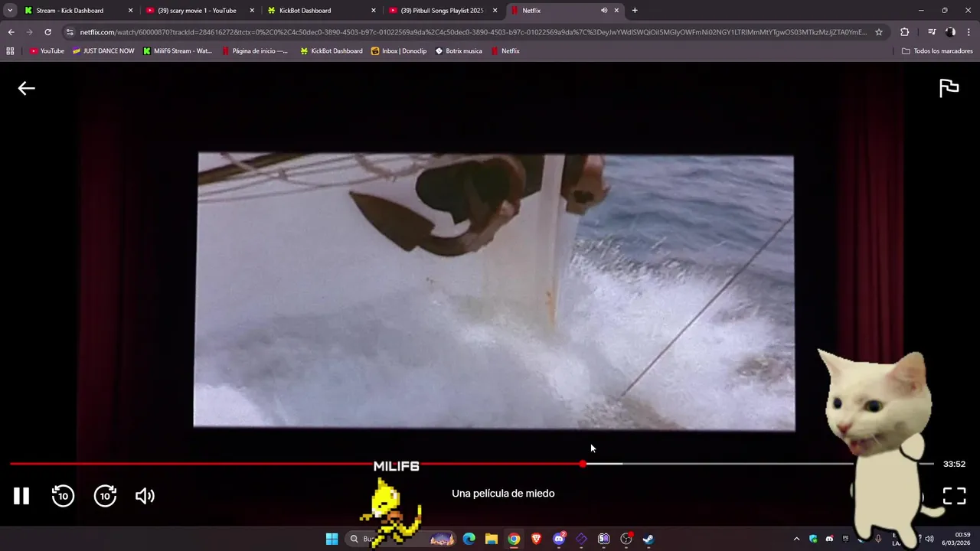The height and width of the screenshot is (551, 980).
Task: Report a problem with the flag icon
Action: pos(949,88)
